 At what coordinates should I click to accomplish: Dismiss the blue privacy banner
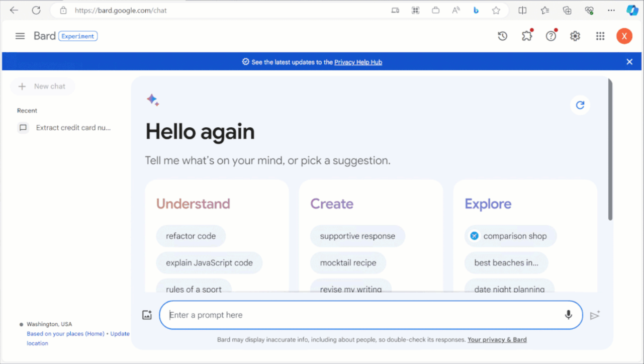pyautogui.click(x=629, y=62)
